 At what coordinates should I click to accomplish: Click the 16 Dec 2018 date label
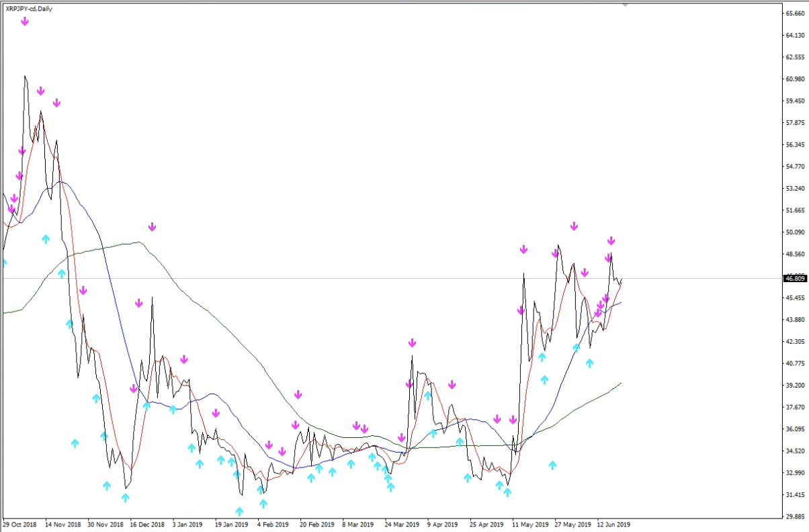pyautogui.click(x=148, y=525)
